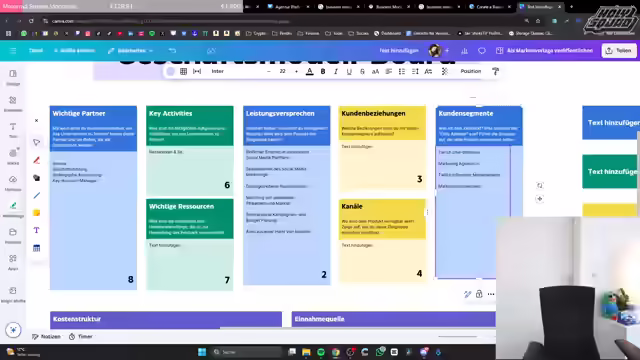This screenshot has width=640, height=360.
Task: Open the Uploads cloud panel in sidebar
Action: [x=13, y=182]
